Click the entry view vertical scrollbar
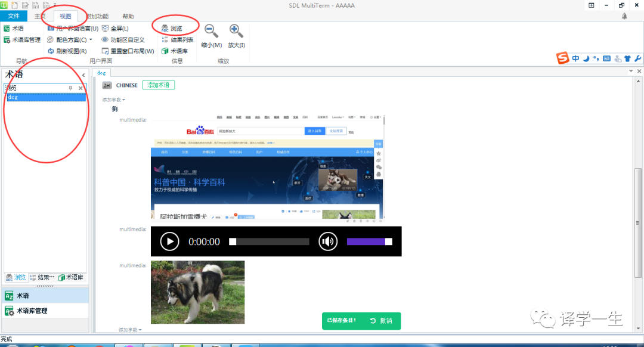Screen dimensions: 644x347 point(638,223)
